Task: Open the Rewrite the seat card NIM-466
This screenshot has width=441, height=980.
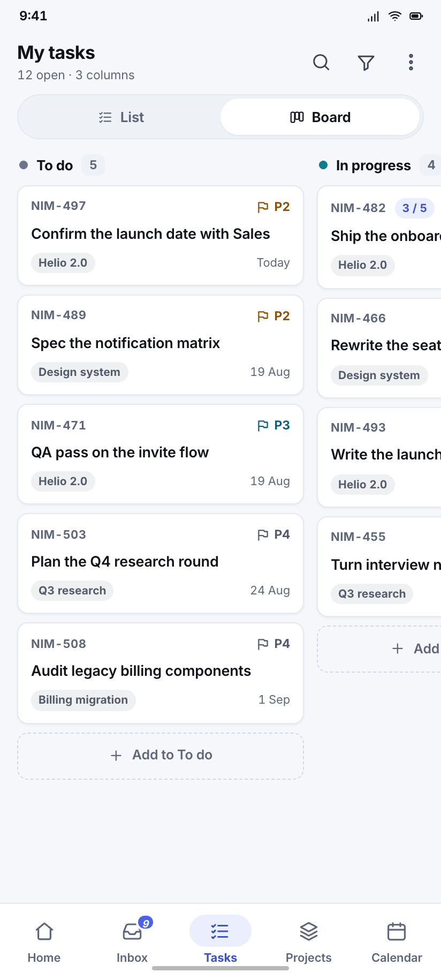Action: pyautogui.click(x=379, y=348)
